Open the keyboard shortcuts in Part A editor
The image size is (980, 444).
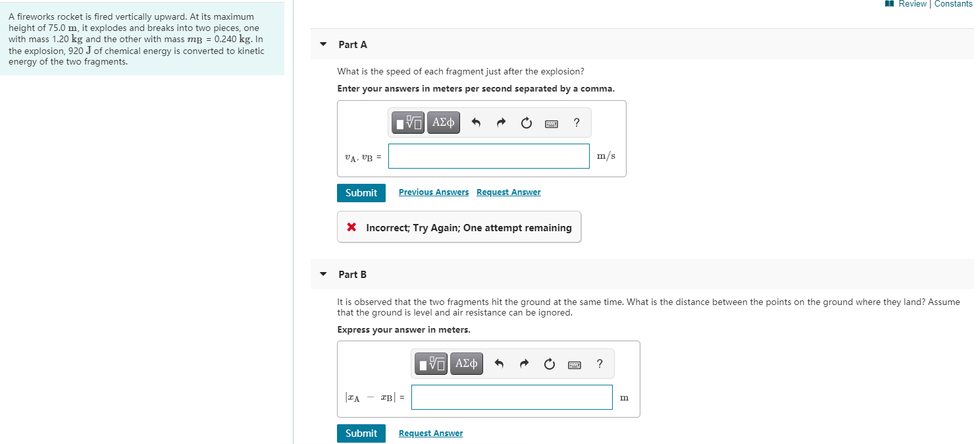[x=551, y=123]
